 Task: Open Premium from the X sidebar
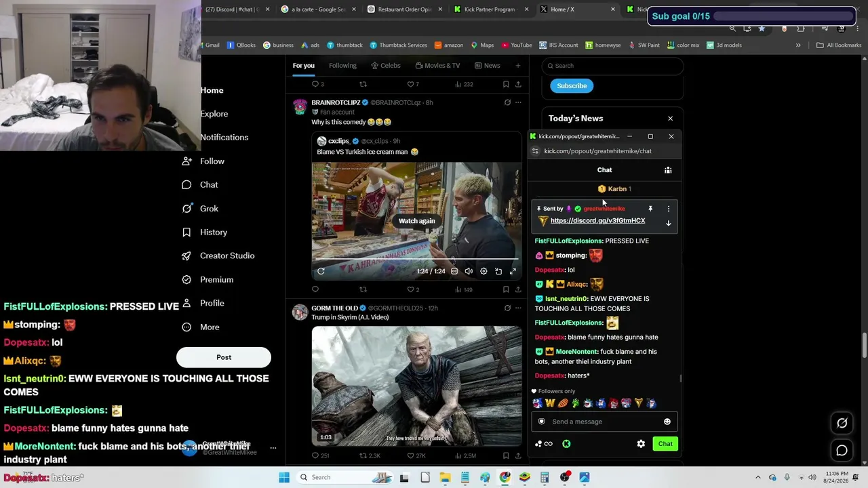[x=208, y=279]
